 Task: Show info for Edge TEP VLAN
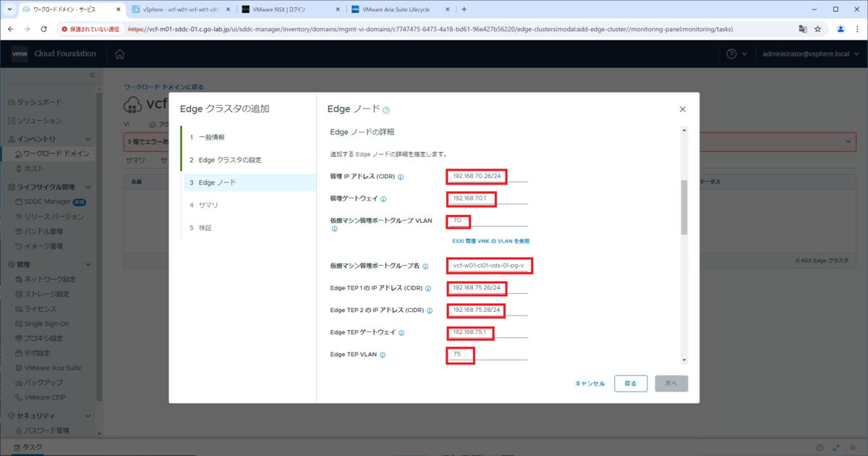(383, 355)
